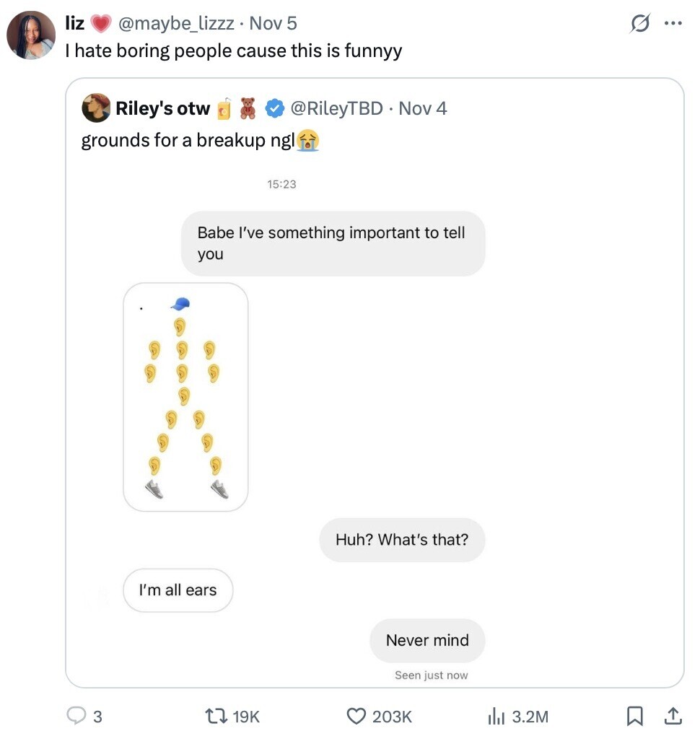
Task: Click the "I'm all ears" message bubble
Action: pos(178,590)
